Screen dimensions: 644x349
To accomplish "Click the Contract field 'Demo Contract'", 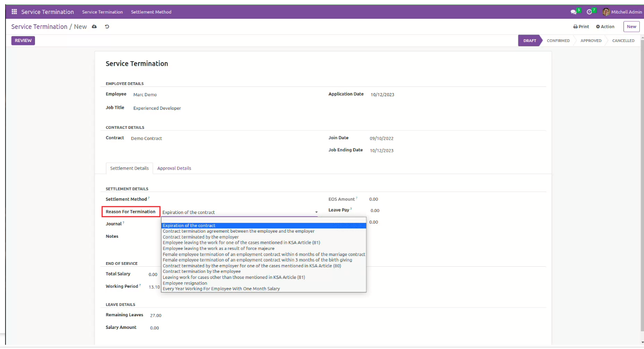I will tap(147, 139).
